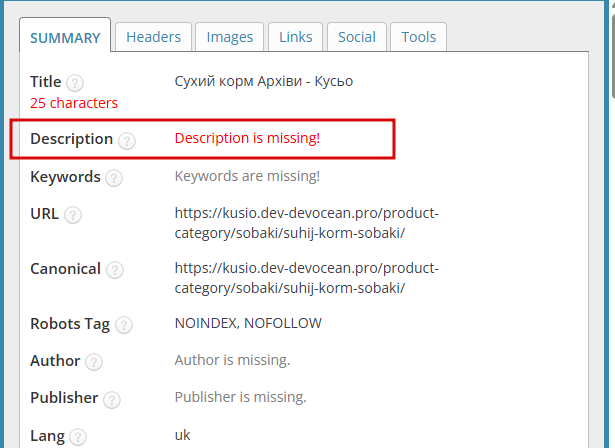Click the red 'Description is missing!' message
This screenshot has height=448, width=615.
(x=247, y=138)
